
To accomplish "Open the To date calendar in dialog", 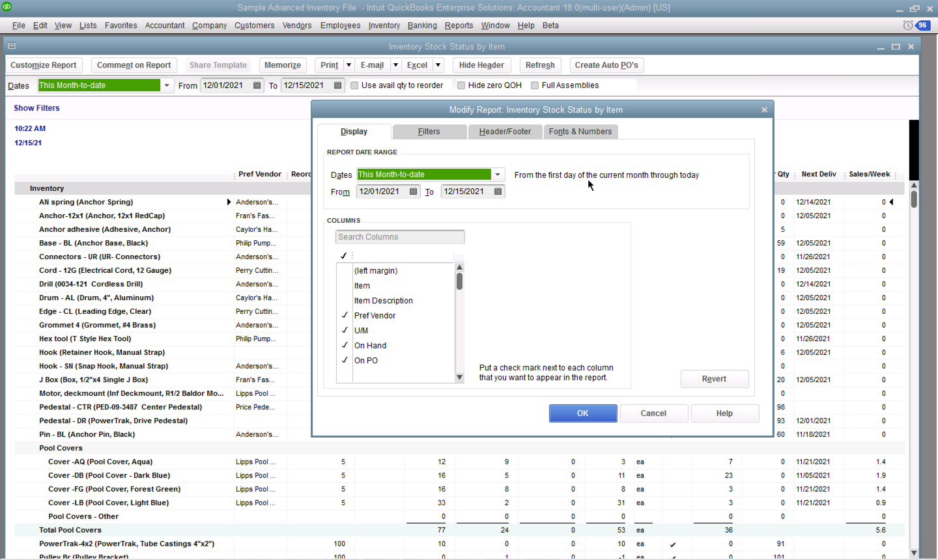I will pos(498,191).
